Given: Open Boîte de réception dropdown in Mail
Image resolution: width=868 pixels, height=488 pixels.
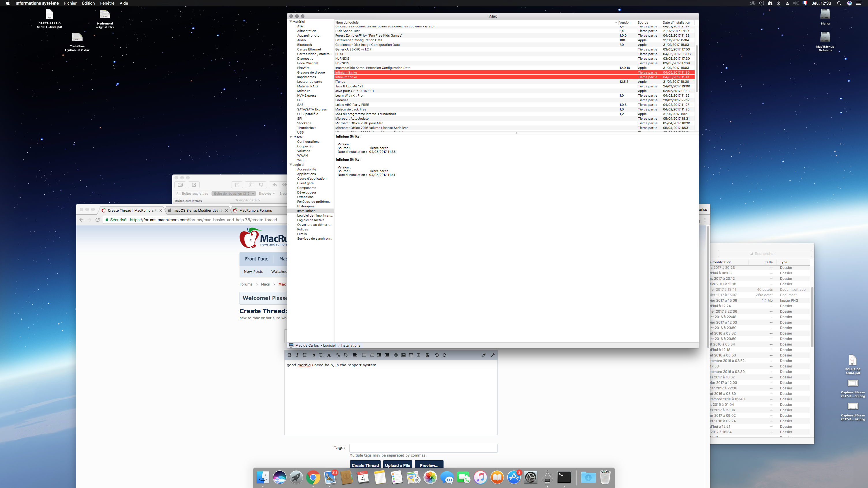Looking at the screenshot, I should pyautogui.click(x=234, y=194).
